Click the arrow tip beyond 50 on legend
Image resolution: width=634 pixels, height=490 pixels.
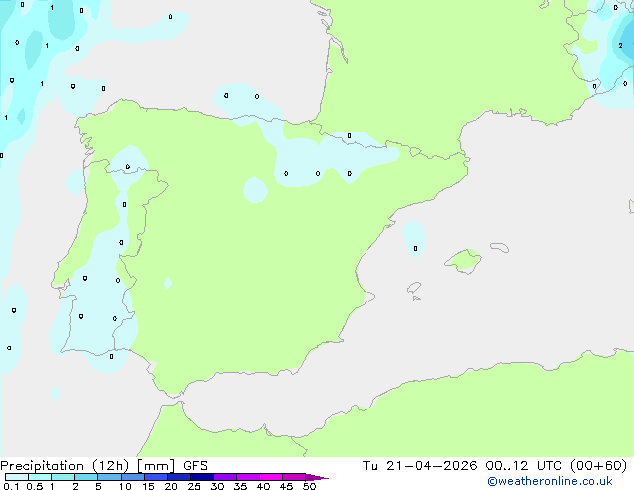pyautogui.click(x=317, y=477)
